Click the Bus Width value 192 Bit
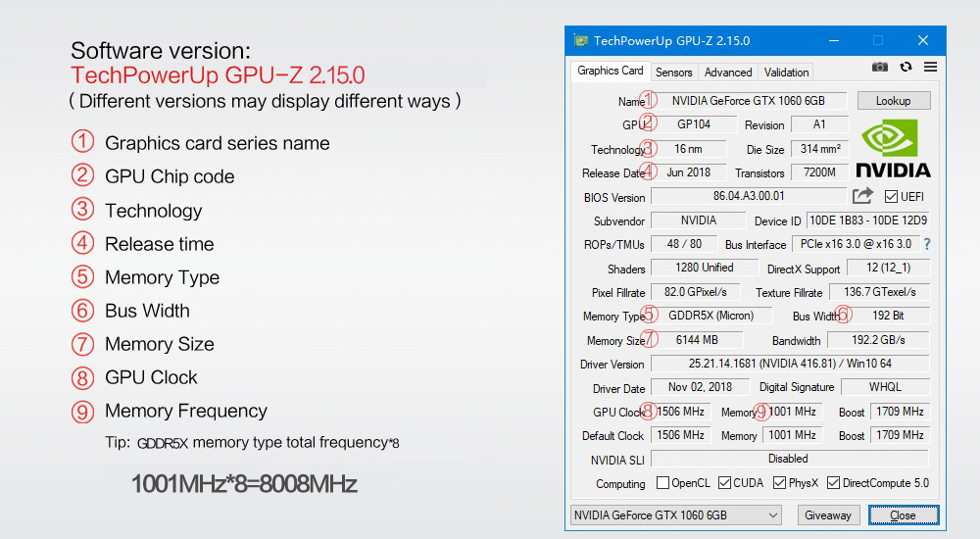 (x=888, y=316)
